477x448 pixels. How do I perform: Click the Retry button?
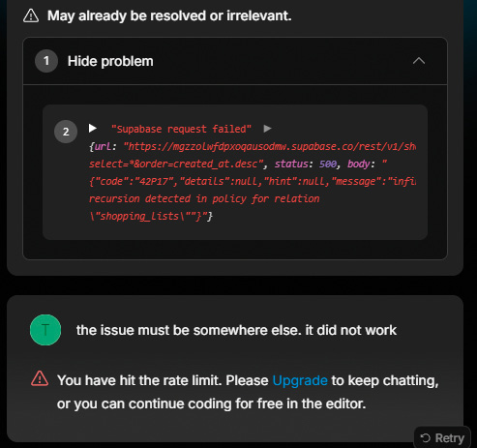[x=442, y=437]
